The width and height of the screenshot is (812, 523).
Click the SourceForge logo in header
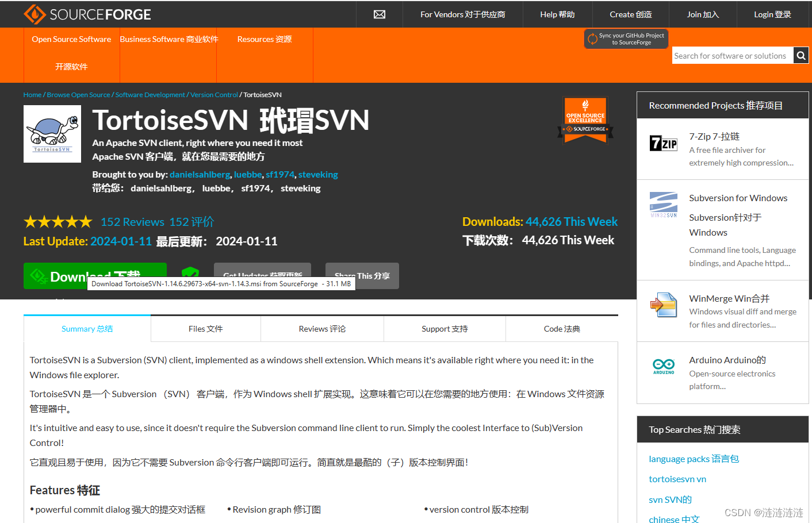87,14
